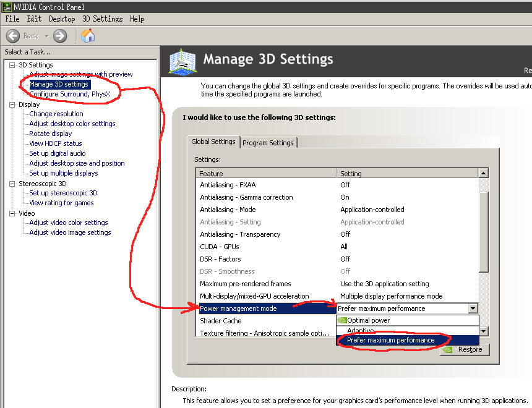Viewport: 532px width, 408px height.
Task: Open the File menu
Action: [12, 19]
